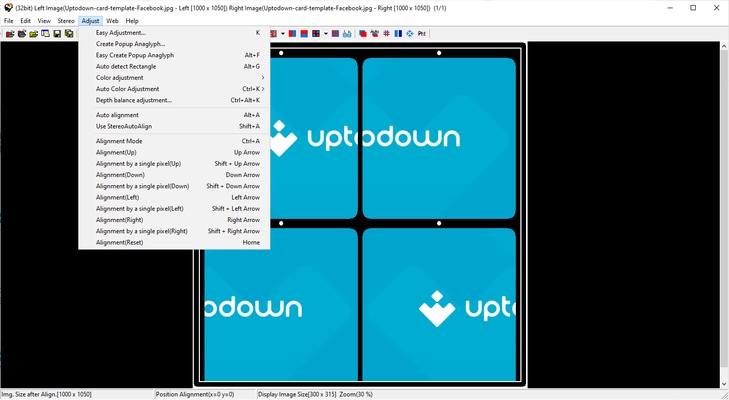Viewport: 729px width, 400px height.
Task: Click the vertical scrollbar down arrow
Action: (724, 384)
